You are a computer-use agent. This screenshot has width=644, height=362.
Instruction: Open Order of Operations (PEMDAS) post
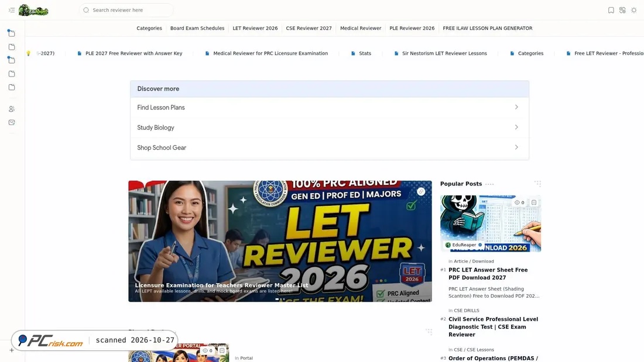click(x=494, y=358)
